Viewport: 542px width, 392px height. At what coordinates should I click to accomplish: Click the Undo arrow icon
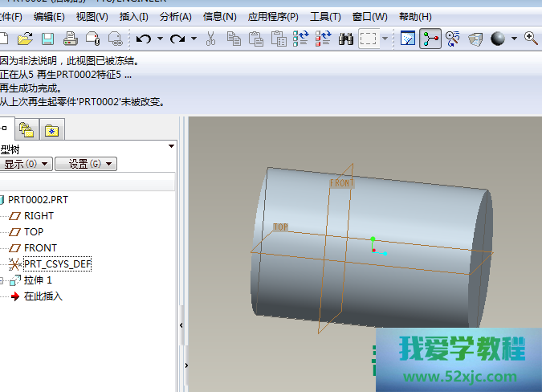(143, 38)
